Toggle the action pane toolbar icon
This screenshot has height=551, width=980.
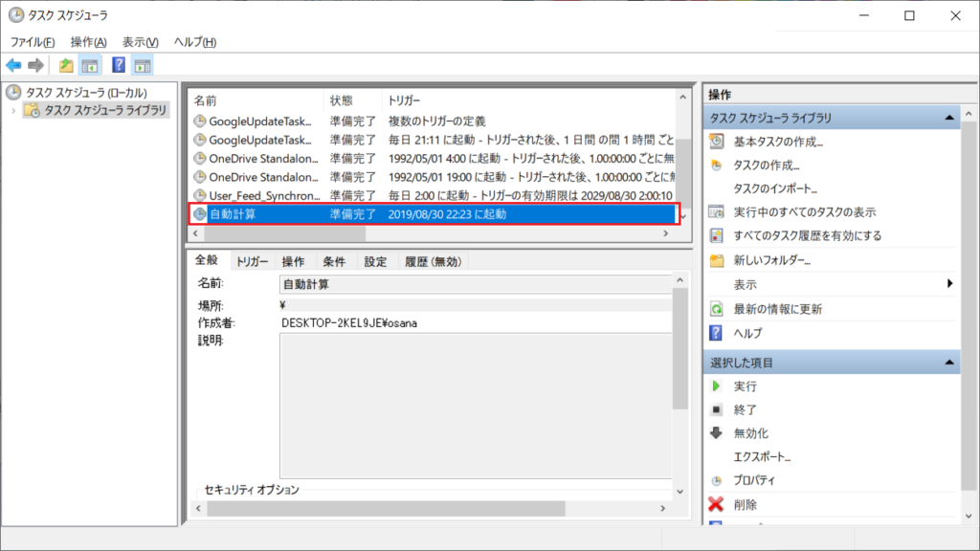143,65
